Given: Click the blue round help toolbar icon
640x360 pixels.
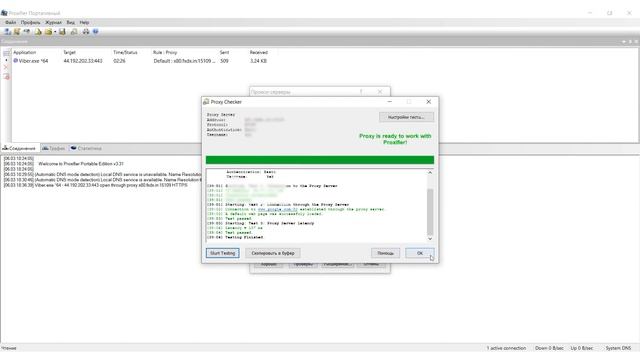Looking at the screenshot, I should 96,31.
